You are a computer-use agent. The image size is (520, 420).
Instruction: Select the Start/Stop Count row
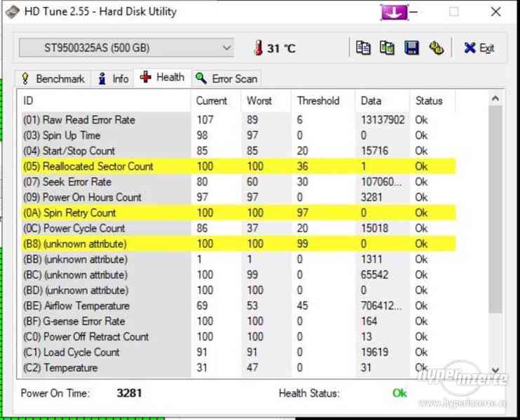[x=239, y=151]
